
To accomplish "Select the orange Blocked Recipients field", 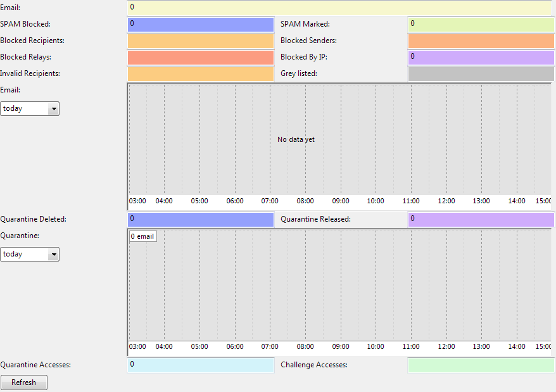I will [x=200, y=41].
